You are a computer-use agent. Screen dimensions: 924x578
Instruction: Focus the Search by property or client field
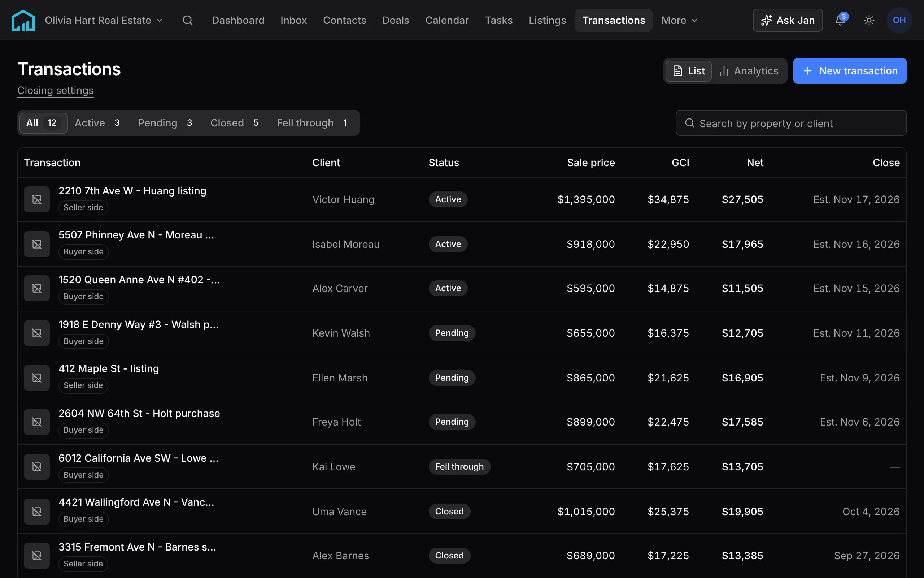(x=791, y=123)
